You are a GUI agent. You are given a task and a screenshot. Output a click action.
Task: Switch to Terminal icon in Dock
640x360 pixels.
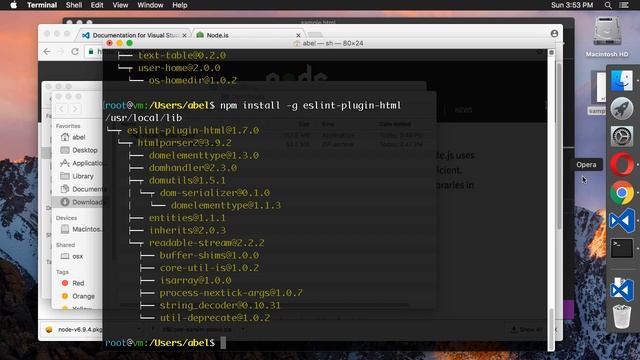[x=622, y=248]
